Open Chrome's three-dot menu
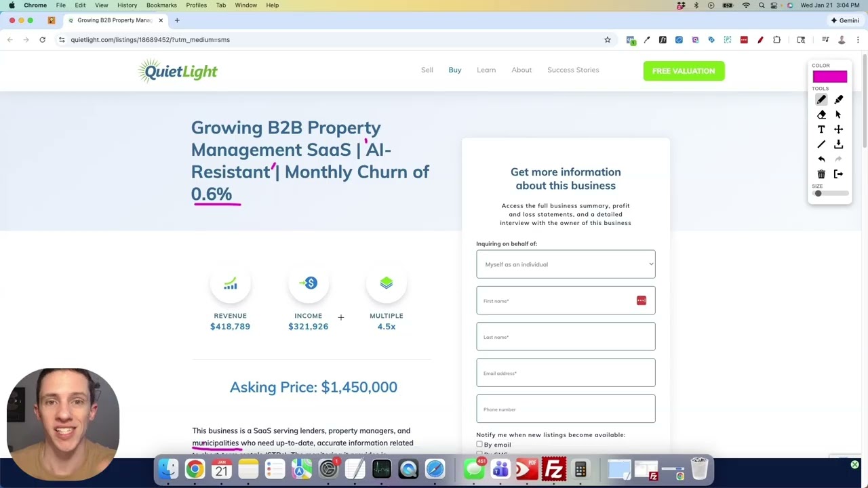The image size is (868, 488). 858,40
